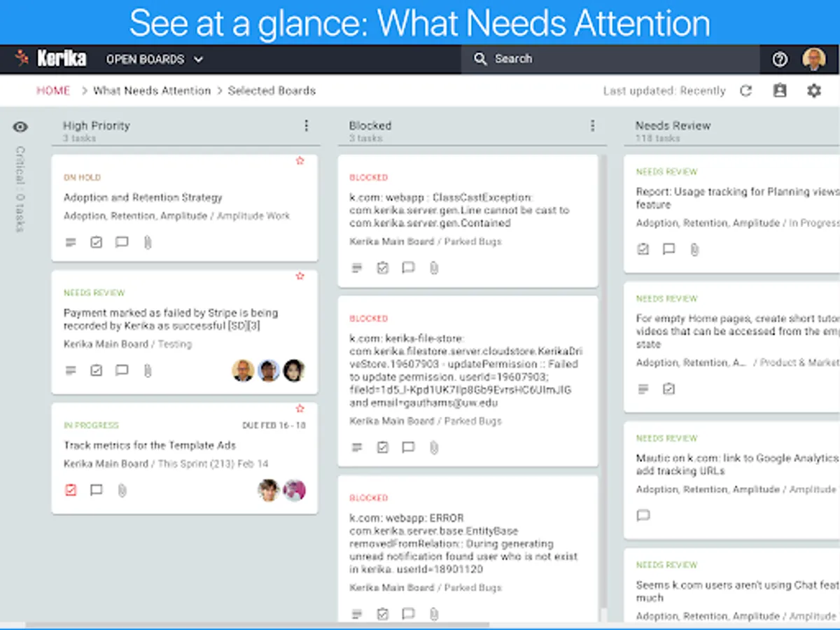
Task: Click star on the Payment marked as failed card
Action: click(x=300, y=276)
